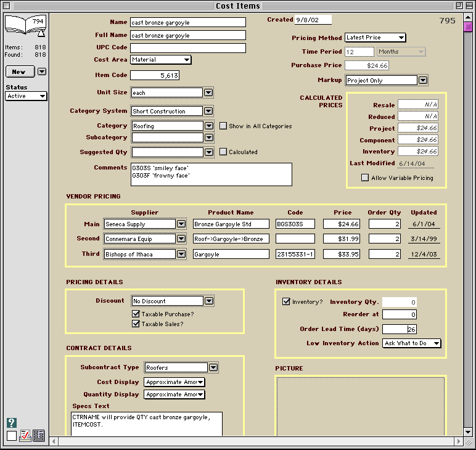Click Main vendor price $24.66
476x450 pixels.
[342, 224]
